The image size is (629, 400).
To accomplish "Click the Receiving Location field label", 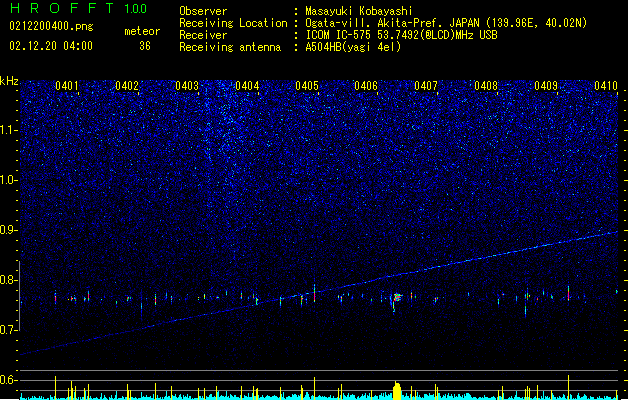I will coord(233,23).
